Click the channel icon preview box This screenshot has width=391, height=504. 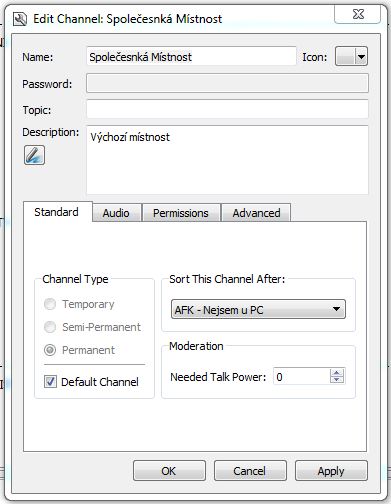345,57
